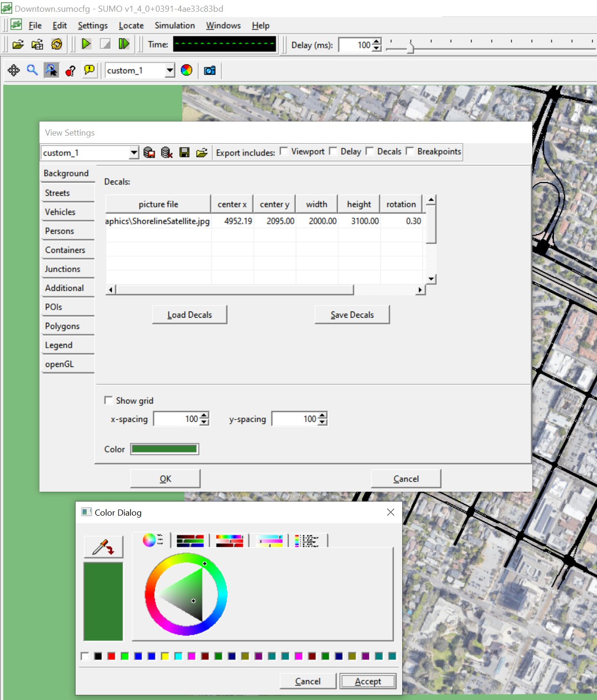597x700 pixels.
Task: Toggle the Viewport export checkbox
Action: point(284,151)
